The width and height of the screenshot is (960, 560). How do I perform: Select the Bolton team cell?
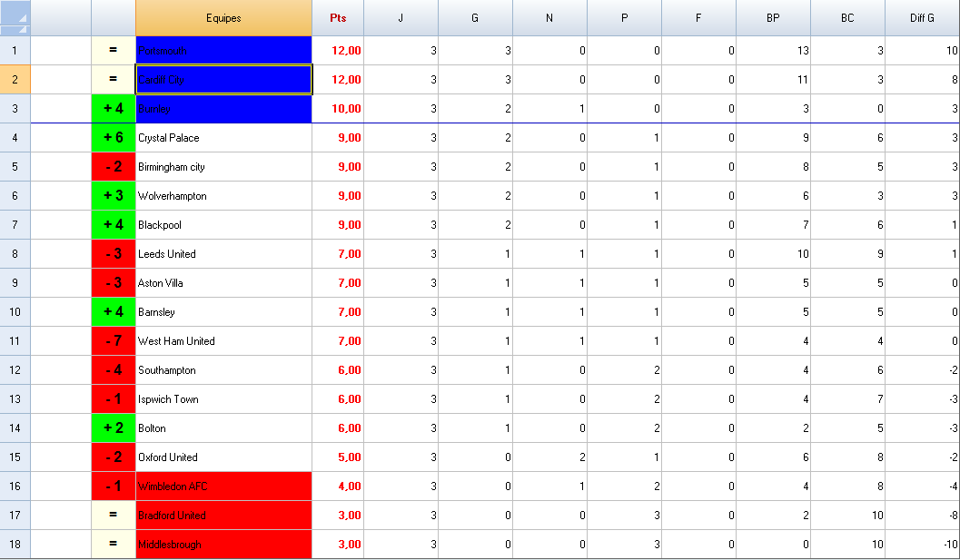pos(223,428)
